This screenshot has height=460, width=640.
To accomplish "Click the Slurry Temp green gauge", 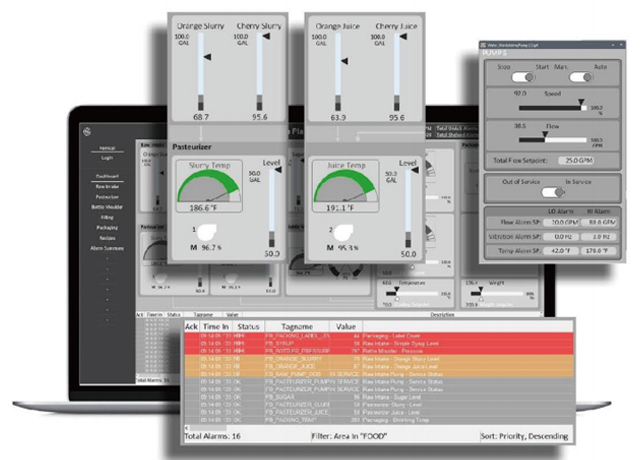I will click(x=210, y=184).
